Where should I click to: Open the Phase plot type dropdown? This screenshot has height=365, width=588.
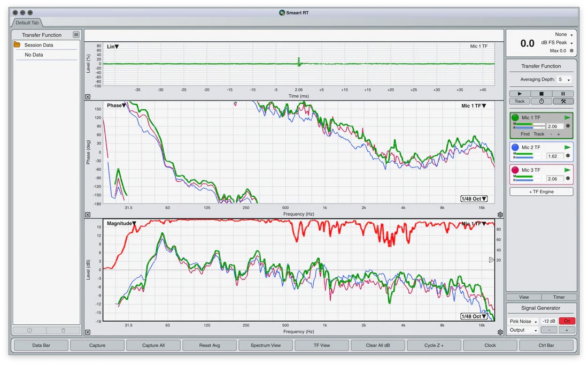tap(117, 105)
